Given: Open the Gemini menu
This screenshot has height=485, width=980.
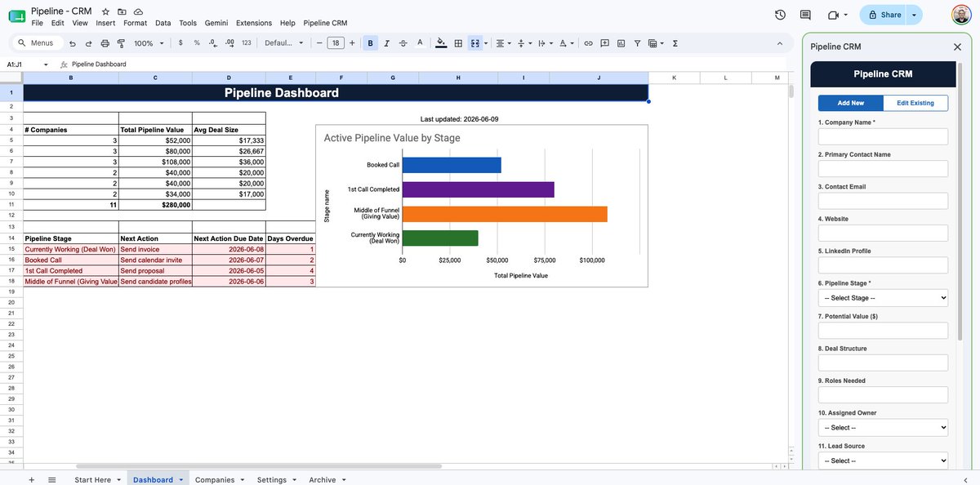Looking at the screenshot, I should point(216,23).
